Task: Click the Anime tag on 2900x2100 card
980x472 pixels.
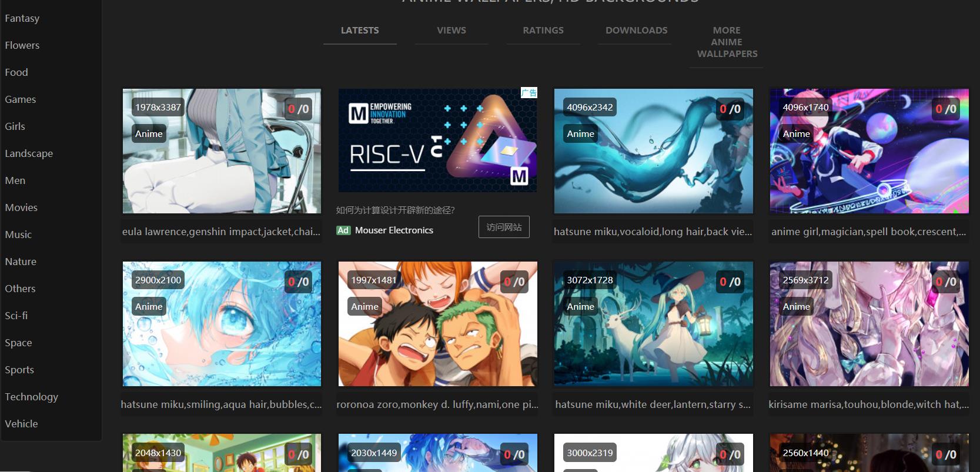Action: tap(149, 306)
